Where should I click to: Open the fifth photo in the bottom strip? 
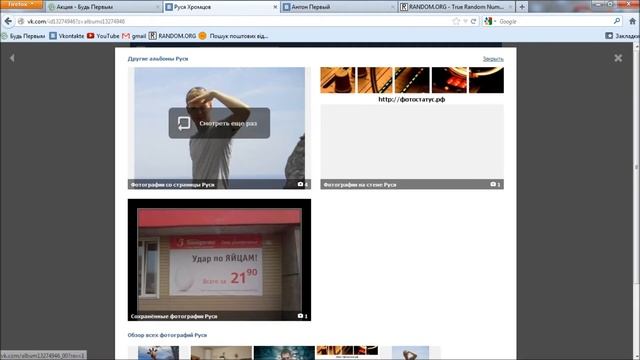[x=410, y=353]
